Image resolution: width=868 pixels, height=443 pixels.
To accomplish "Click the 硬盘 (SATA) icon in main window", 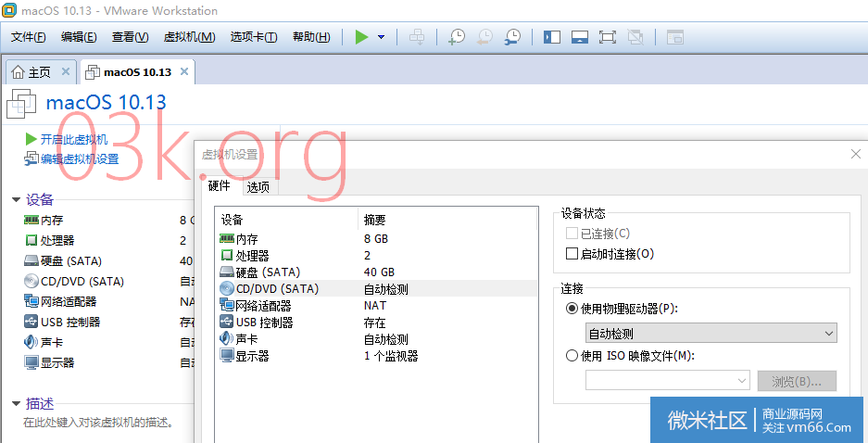I will 31,261.
